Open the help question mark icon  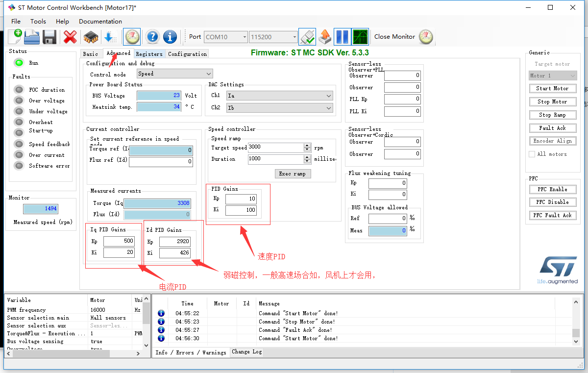(x=152, y=37)
